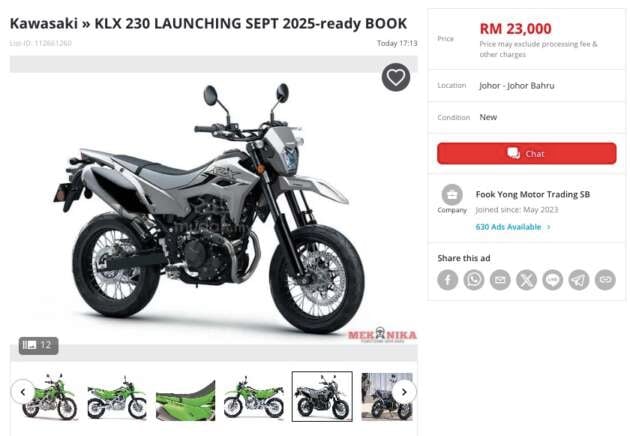Select the first green KLX thumbnail
The height and width of the screenshot is (436, 630).
(x=49, y=397)
